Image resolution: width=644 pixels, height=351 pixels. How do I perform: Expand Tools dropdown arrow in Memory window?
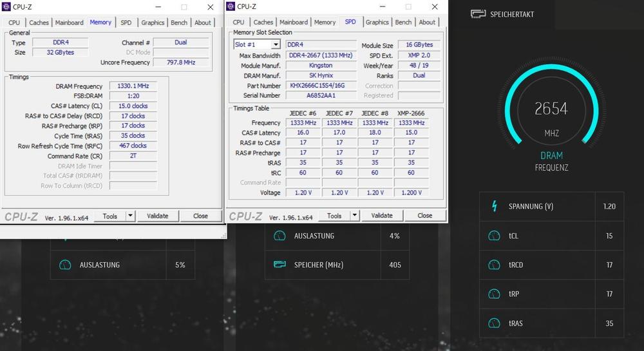point(129,216)
